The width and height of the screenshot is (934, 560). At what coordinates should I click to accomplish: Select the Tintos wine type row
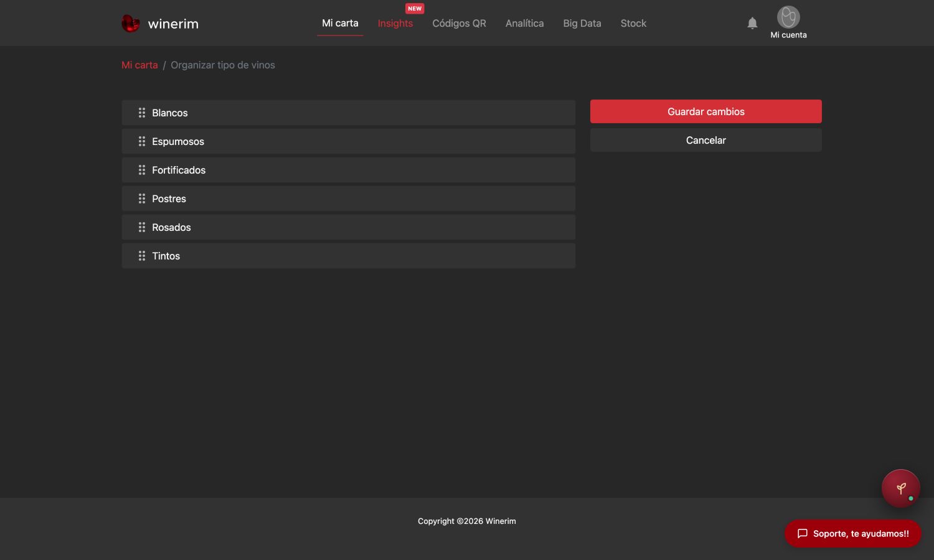pos(349,256)
